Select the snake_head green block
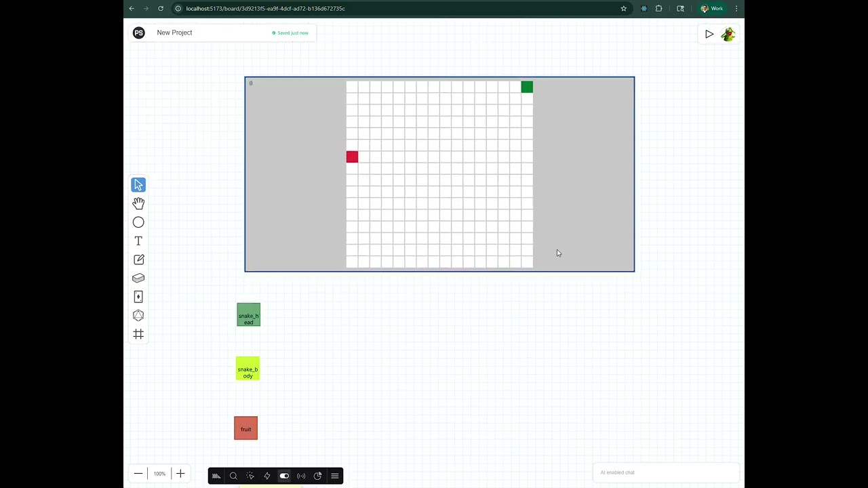This screenshot has height=488, width=868. pyautogui.click(x=248, y=314)
